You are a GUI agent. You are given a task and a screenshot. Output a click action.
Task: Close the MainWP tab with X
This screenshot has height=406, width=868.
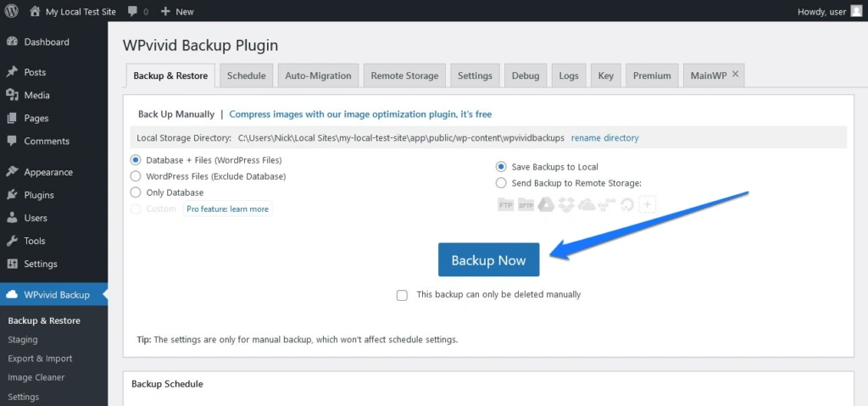click(735, 75)
